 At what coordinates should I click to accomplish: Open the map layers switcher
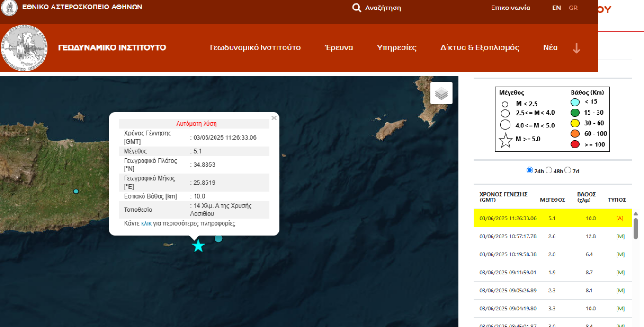[x=441, y=93]
